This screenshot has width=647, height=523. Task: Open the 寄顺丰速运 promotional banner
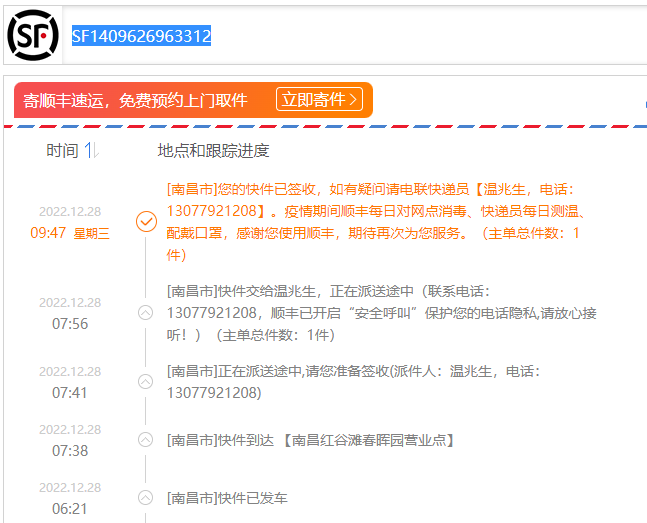[194, 100]
